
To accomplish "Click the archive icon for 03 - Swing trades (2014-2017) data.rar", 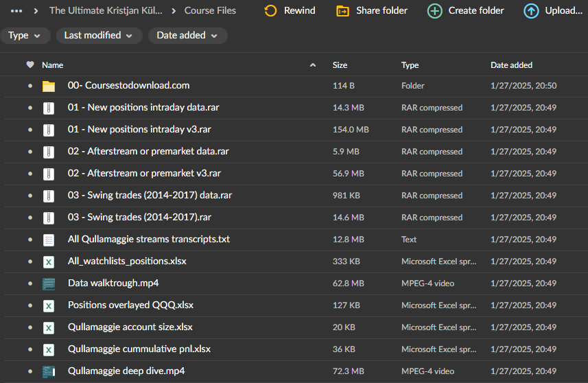I will pyautogui.click(x=49, y=196).
